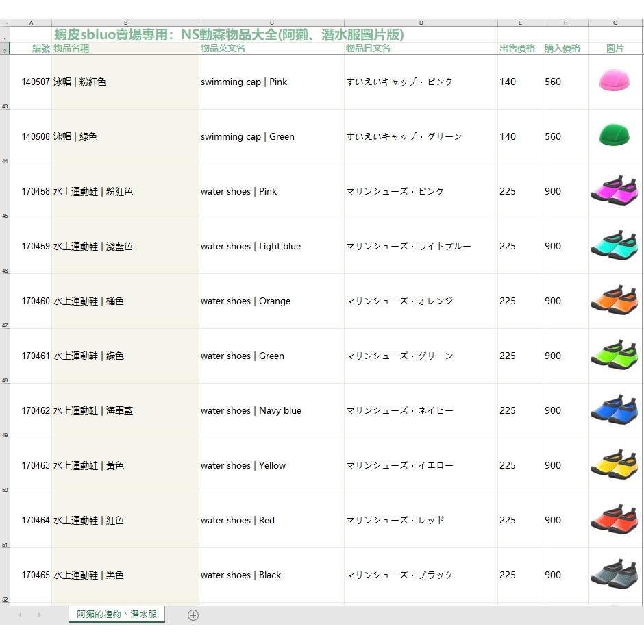The width and height of the screenshot is (644, 644).
Task: Click cell water shoes | Black
Action: [x=271, y=575]
